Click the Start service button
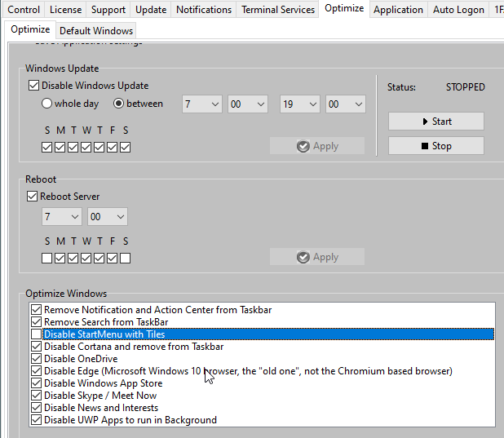Viewport: 504px width, 438px height. (x=435, y=122)
